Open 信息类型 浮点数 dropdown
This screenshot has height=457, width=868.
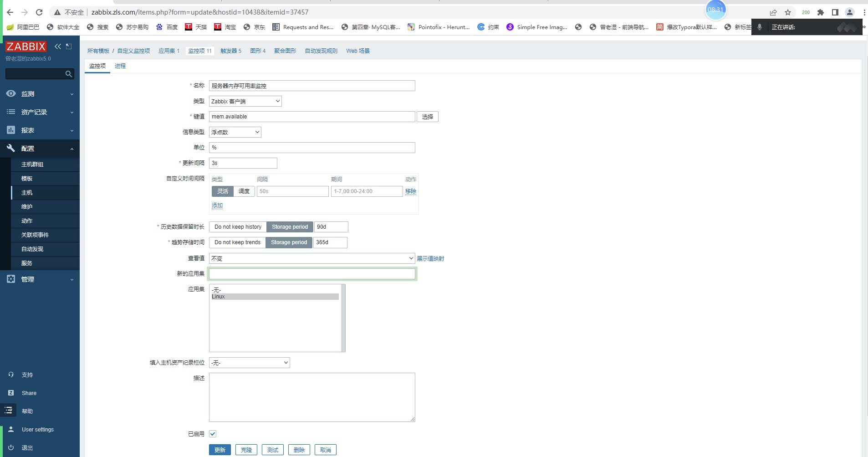tap(235, 132)
